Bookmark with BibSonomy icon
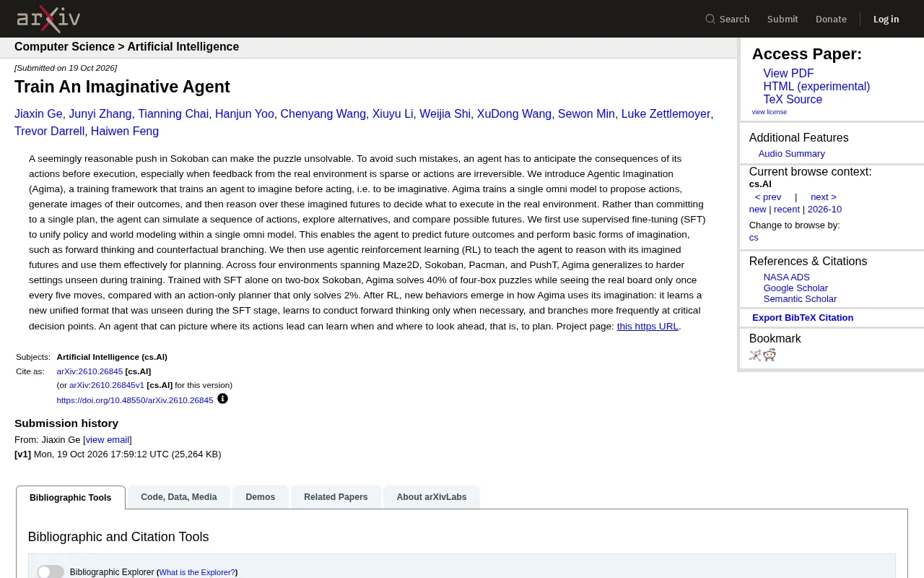 point(755,355)
